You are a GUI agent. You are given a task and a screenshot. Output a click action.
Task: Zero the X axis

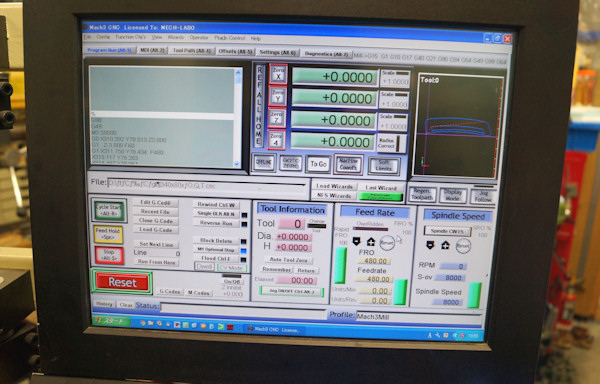click(x=278, y=74)
